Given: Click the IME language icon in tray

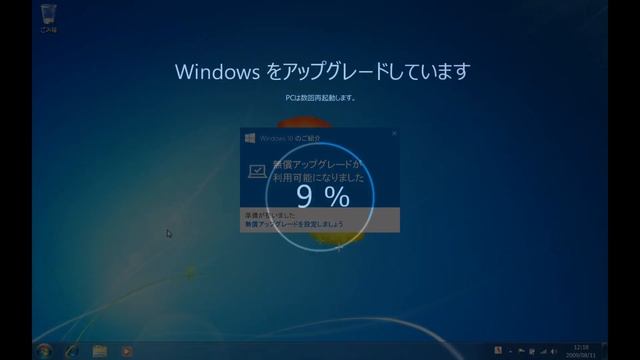Looking at the screenshot, I should point(498,350).
